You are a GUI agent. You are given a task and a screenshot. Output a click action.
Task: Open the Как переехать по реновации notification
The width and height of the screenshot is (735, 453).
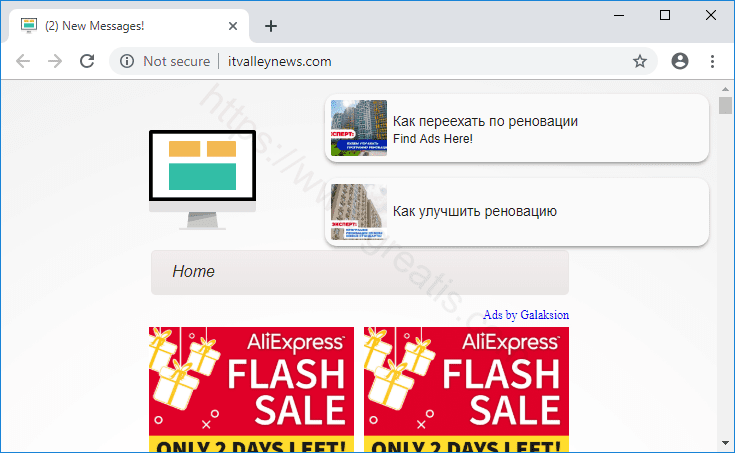[x=517, y=128]
